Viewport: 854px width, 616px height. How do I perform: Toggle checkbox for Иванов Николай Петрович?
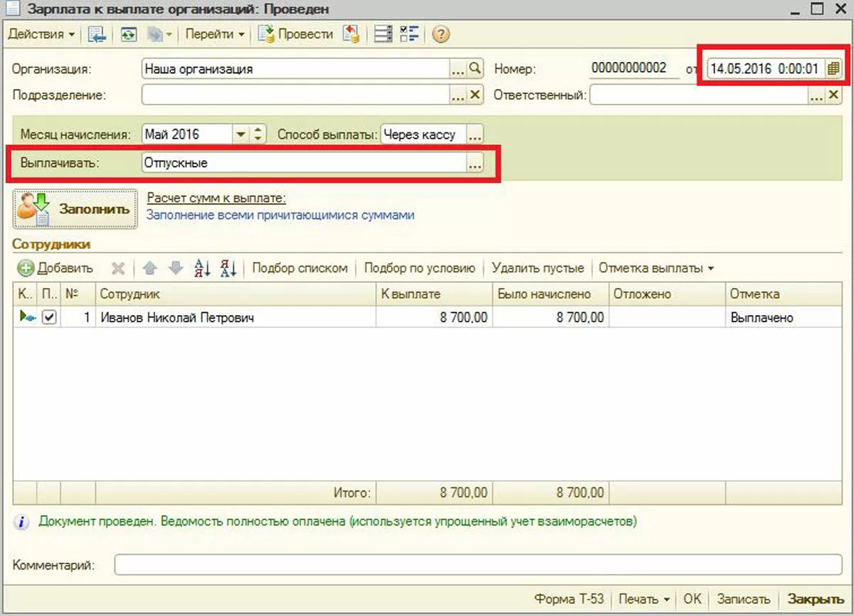(x=49, y=318)
